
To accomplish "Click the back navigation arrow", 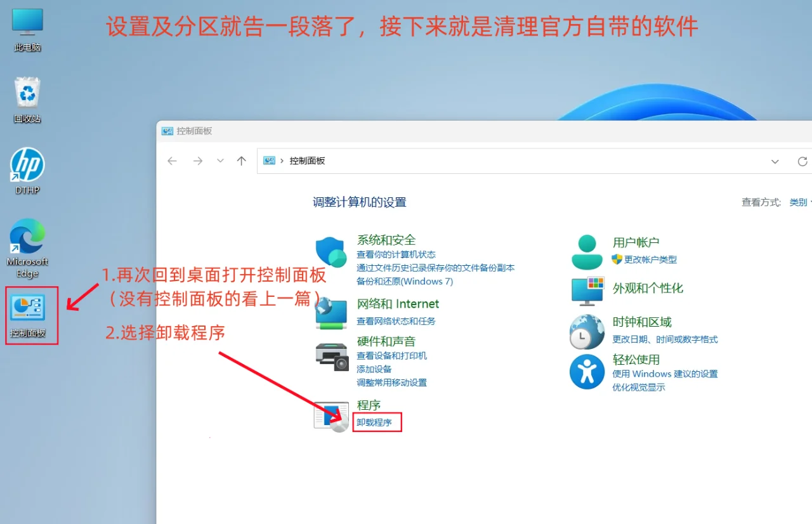I will pyautogui.click(x=172, y=161).
